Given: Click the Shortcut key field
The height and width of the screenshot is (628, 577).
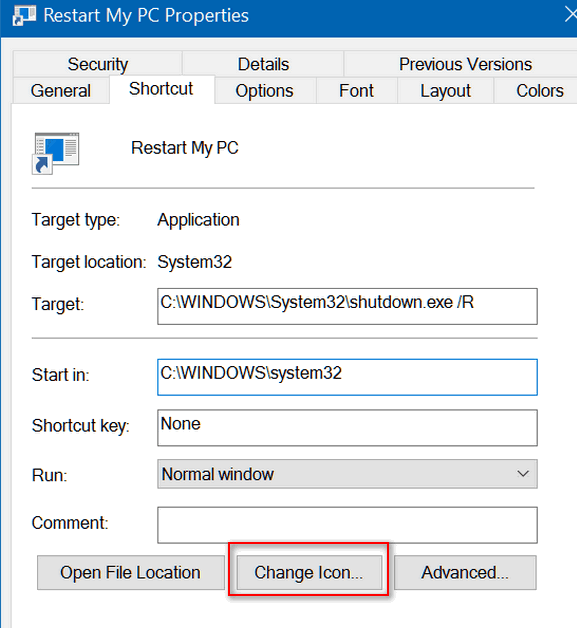Looking at the screenshot, I should tap(347, 428).
